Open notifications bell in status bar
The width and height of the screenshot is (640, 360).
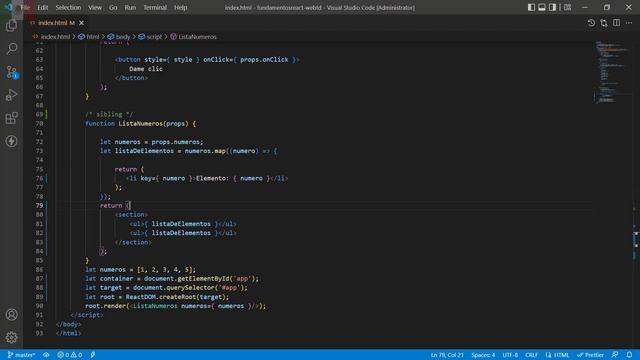(629, 355)
